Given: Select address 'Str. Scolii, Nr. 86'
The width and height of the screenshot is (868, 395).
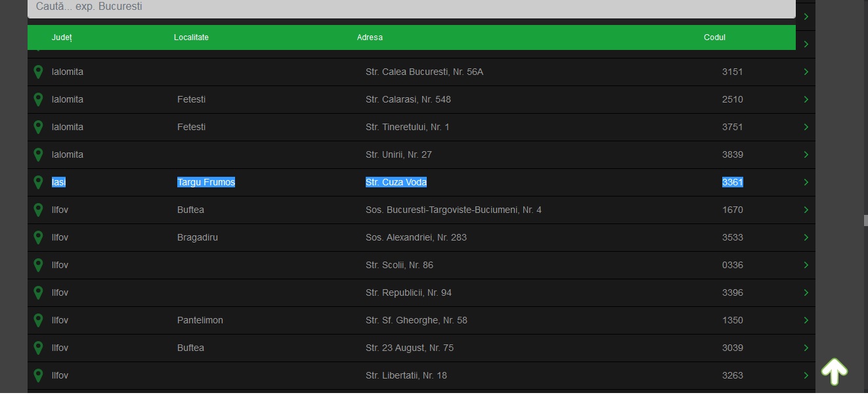Looking at the screenshot, I should (399, 265).
